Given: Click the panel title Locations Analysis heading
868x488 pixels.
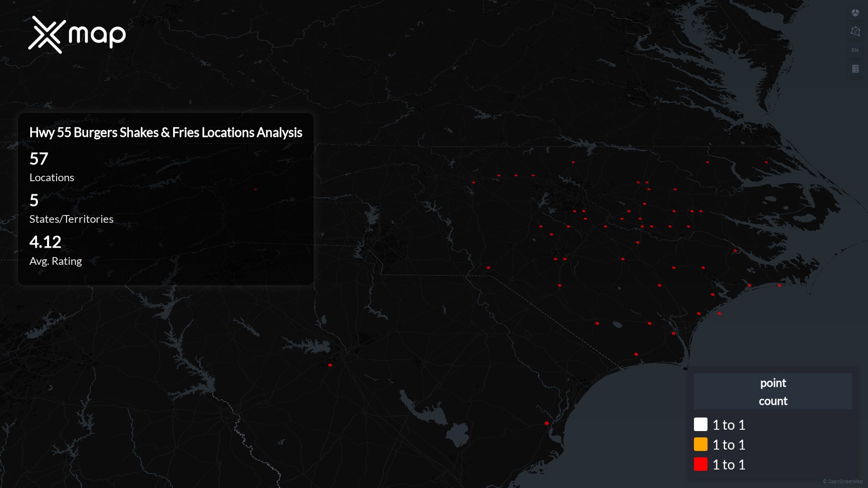Looking at the screenshot, I should pyautogui.click(x=165, y=132).
